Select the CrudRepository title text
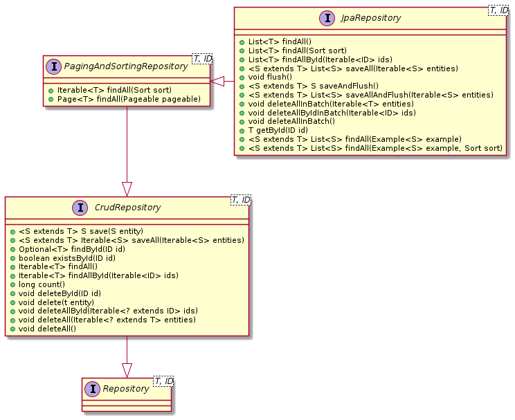 point(127,208)
